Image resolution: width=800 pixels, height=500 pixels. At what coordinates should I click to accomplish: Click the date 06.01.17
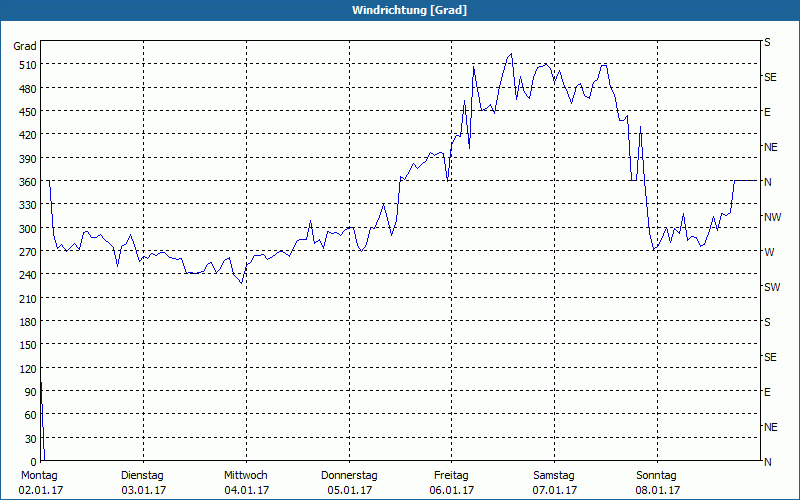(x=452, y=490)
